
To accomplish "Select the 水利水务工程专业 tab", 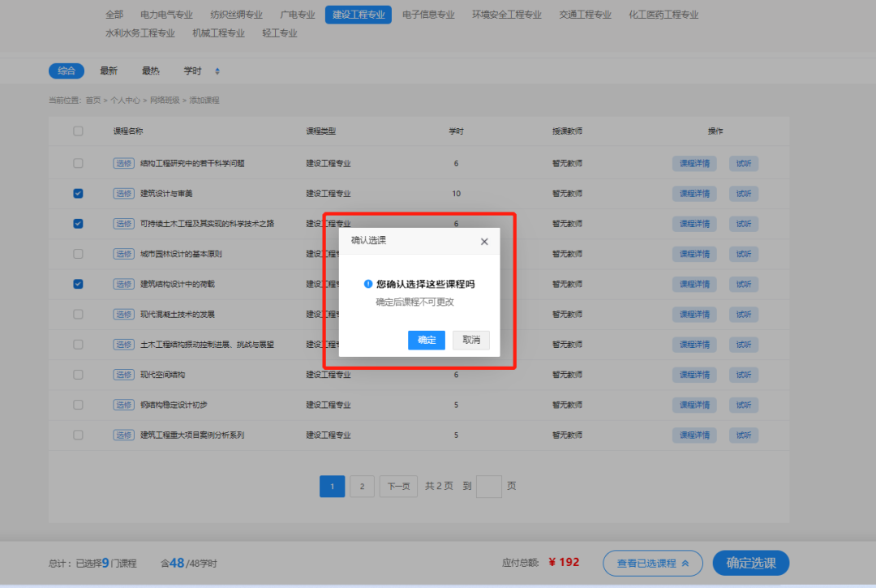I will (140, 32).
